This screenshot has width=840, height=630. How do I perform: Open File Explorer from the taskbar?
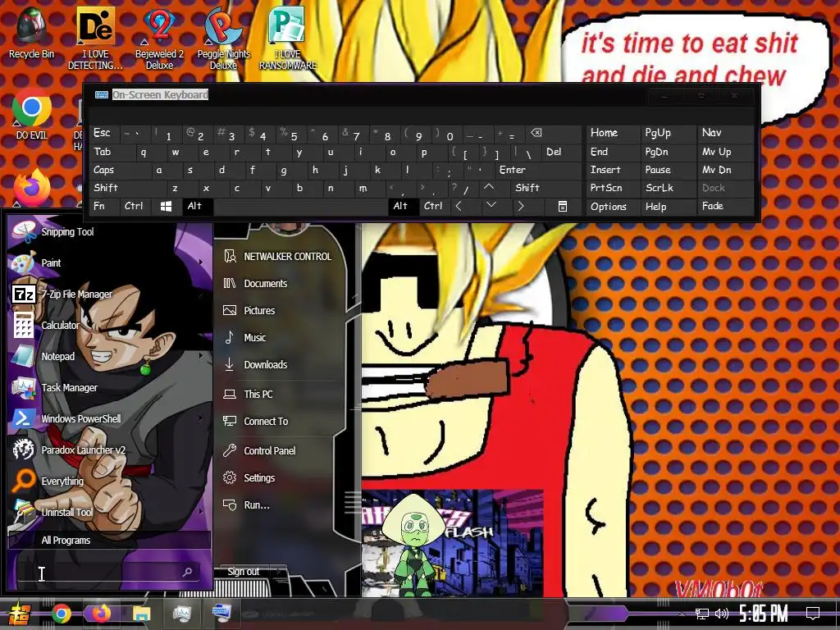pos(142,614)
